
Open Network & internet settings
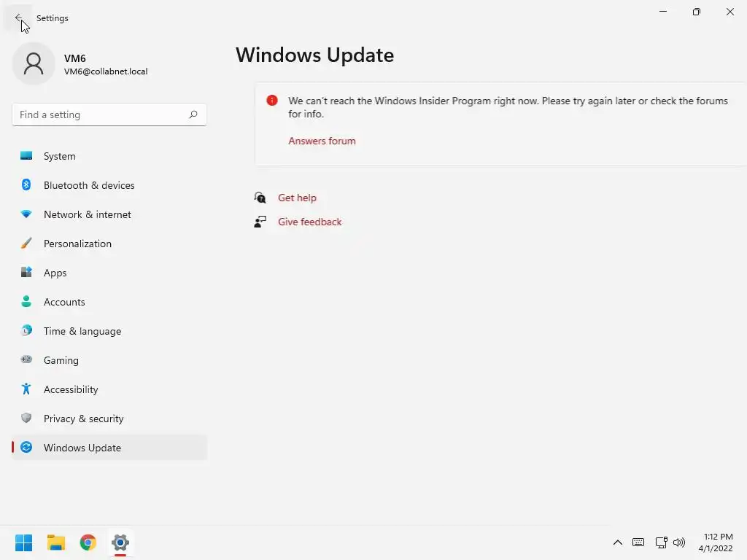(x=109, y=214)
